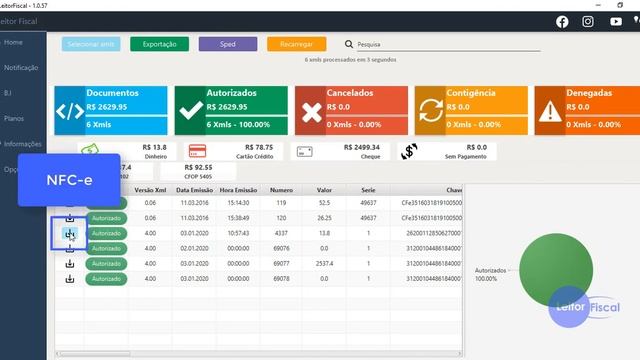Select the Documentos R$ 2629.95 card
This screenshot has height=360, width=640.
[x=111, y=110]
